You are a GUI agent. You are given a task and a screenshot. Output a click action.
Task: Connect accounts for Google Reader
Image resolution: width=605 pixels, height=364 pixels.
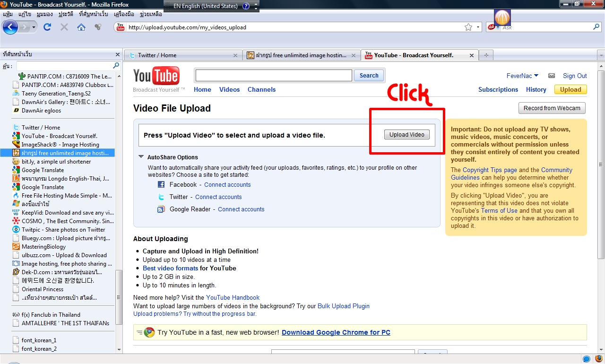pyautogui.click(x=241, y=209)
